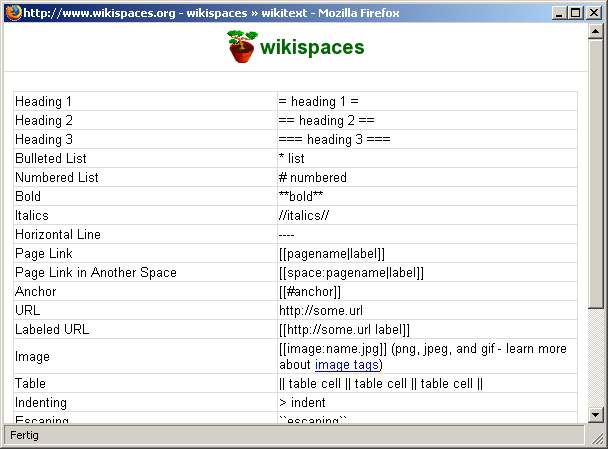Select the Heading 3 label cell

pos(145,140)
